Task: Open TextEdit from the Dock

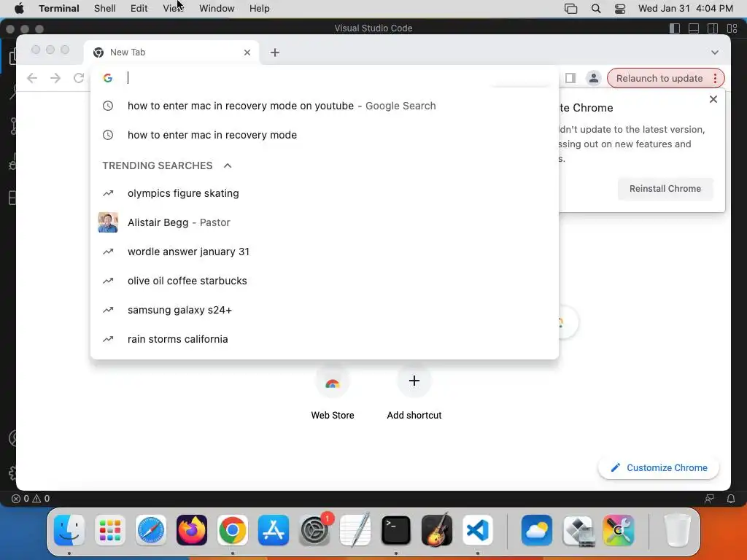Action: pyautogui.click(x=355, y=530)
